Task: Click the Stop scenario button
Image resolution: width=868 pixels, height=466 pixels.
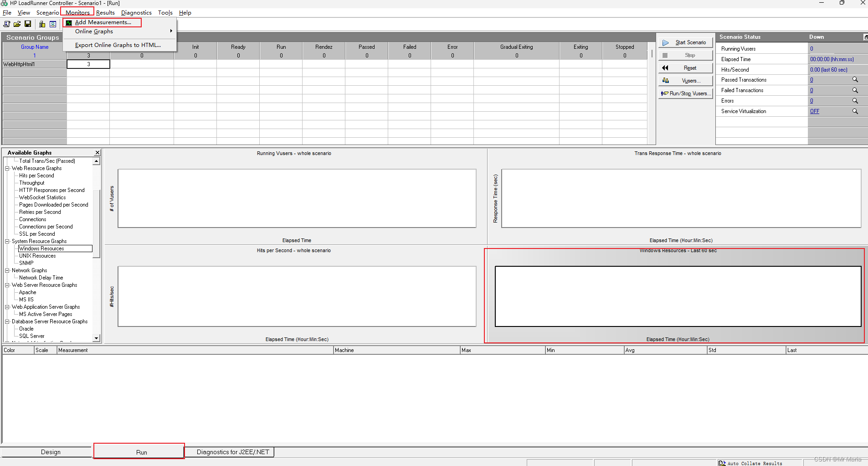Action: coord(685,55)
